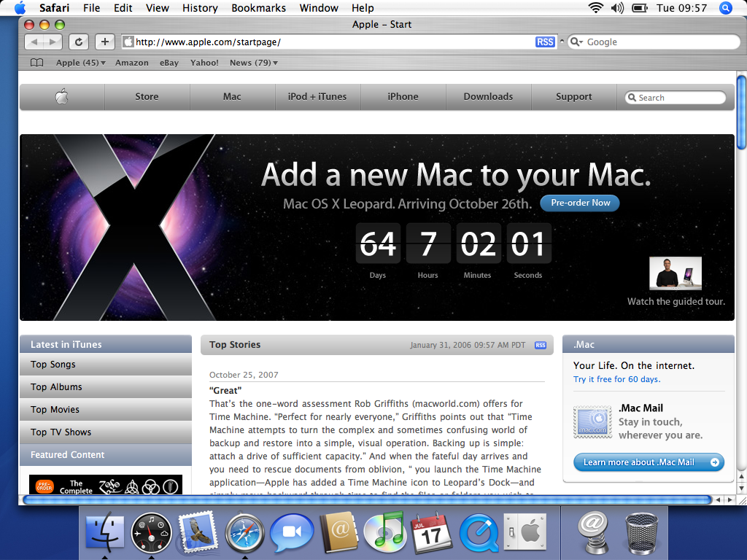This screenshot has width=747, height=560.
Task: Select Top Albums in Latest in iTunes
Action: pos(106,387)
